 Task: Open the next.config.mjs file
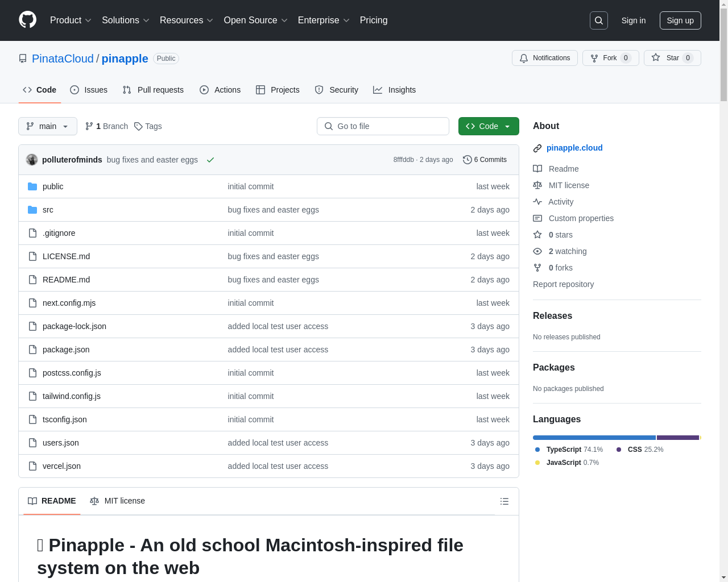click(x=69, y=303)
